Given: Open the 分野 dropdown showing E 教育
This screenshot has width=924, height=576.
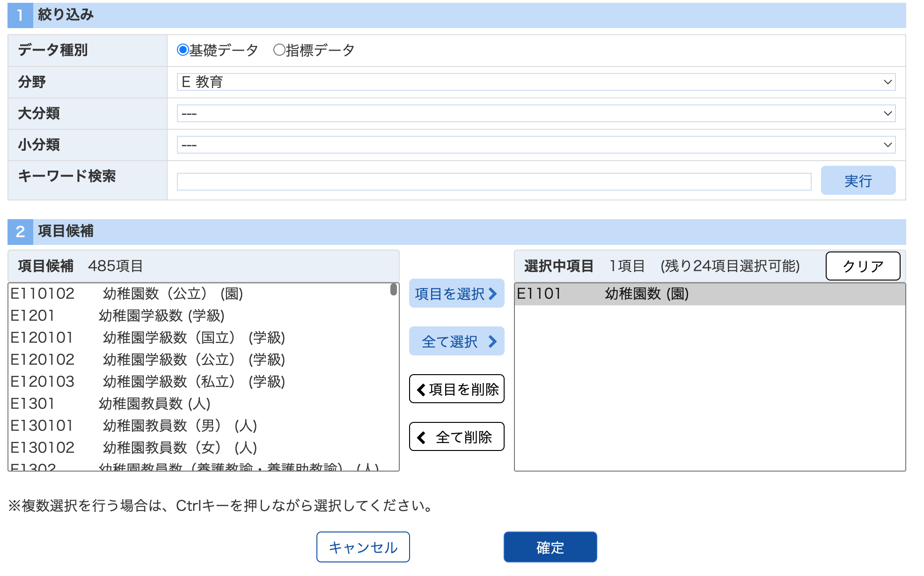Looking at the screenshot, I should [535, 82].
